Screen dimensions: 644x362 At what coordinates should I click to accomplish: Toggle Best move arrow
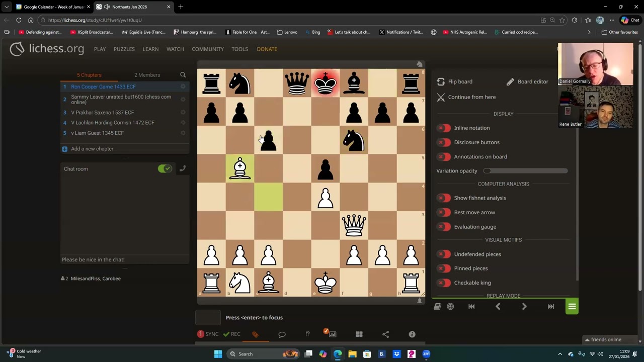(x=444, y=213)
